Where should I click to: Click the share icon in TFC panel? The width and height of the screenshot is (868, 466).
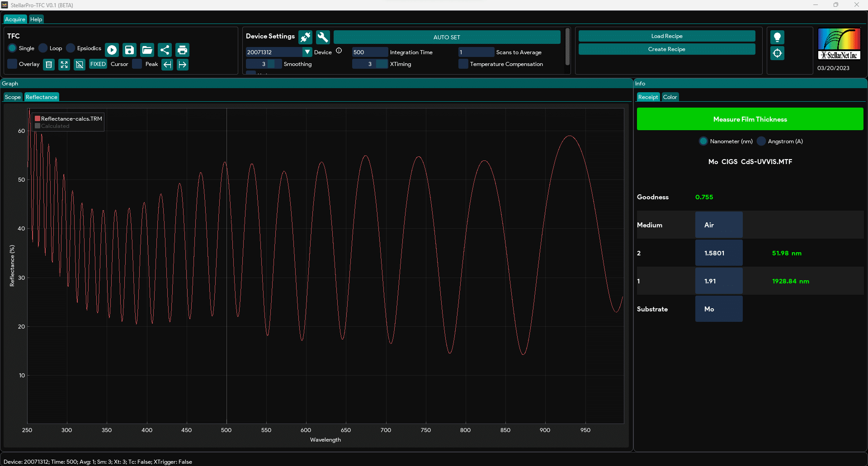coord(165,50)
